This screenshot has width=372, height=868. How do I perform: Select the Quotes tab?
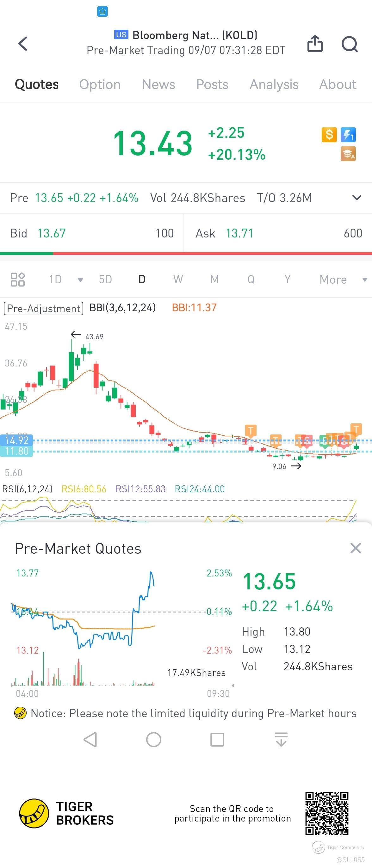pyautogui.click(x=37, y=84)
